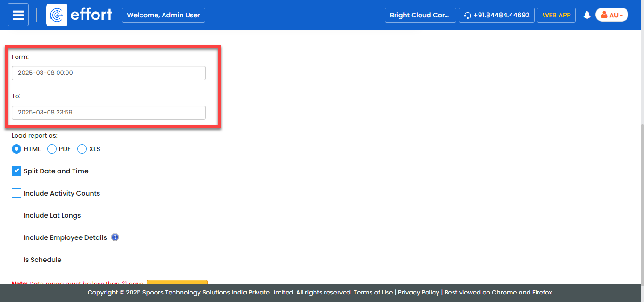Screen dimensions: 644x302
Task: Check the Include Employee Details box
Action: [17, 237]
